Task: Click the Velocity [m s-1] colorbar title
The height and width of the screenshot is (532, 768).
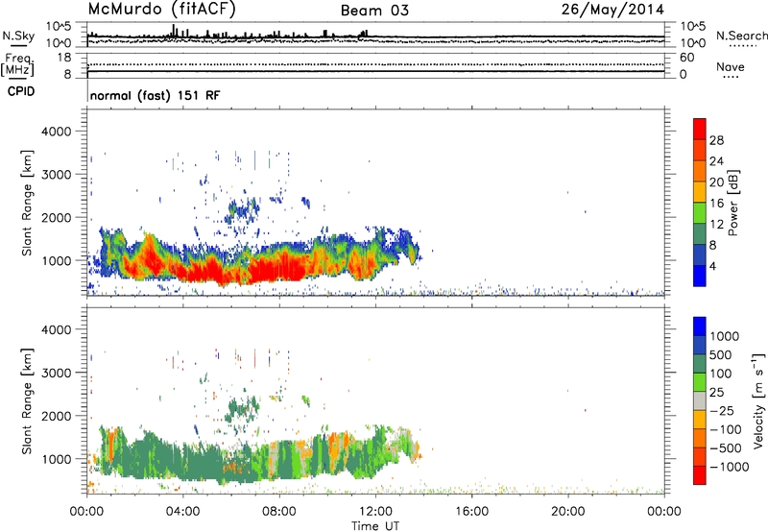Action: pyautogui.click(x=758, y=400)
